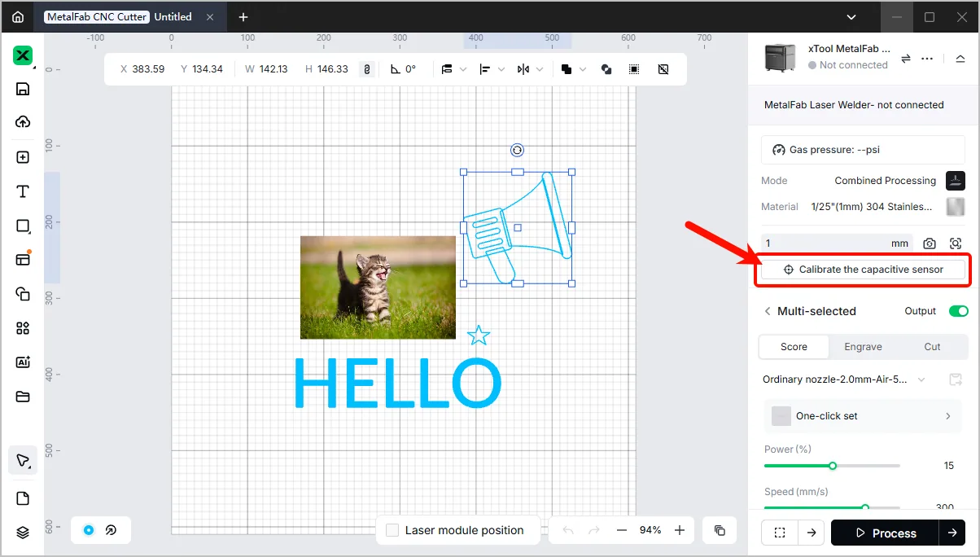Open One-click set options

863,416
